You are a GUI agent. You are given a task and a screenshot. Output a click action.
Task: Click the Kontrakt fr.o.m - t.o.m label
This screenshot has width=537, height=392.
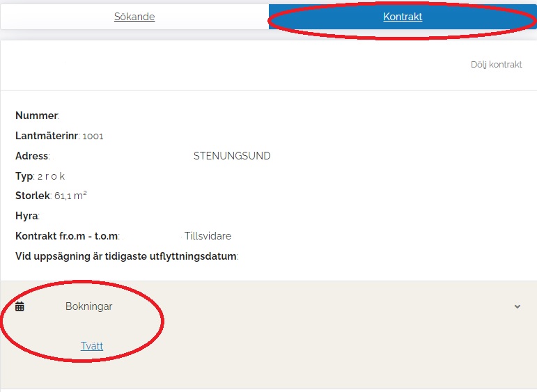[66, 236]
